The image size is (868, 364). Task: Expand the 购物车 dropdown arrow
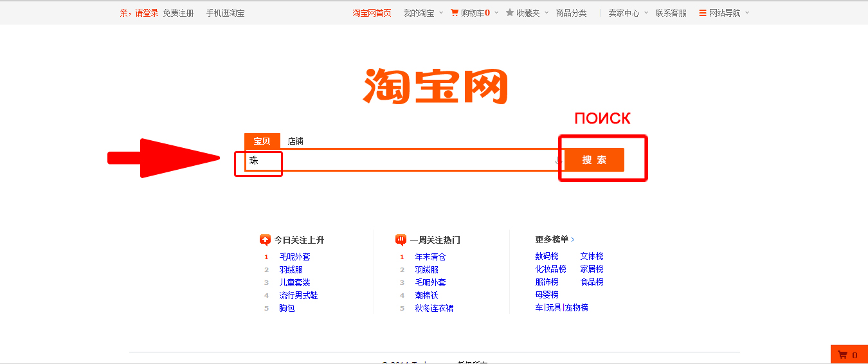[496, 13]
